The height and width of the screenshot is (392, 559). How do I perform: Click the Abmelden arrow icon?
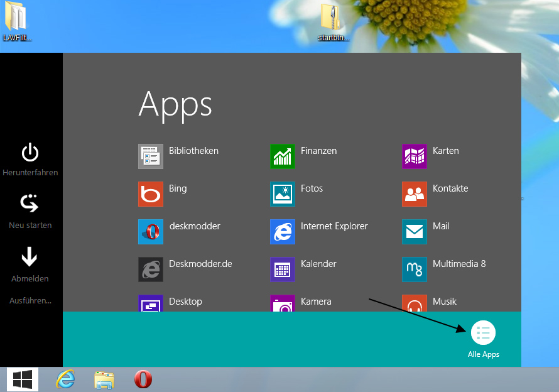pos(30,256)
